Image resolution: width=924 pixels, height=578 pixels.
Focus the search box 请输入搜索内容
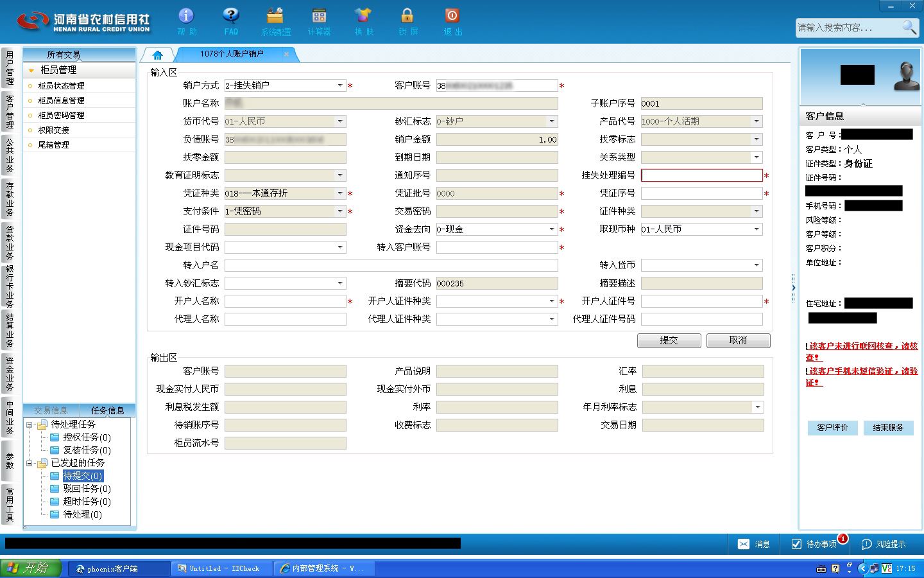[x=847, y=28]
